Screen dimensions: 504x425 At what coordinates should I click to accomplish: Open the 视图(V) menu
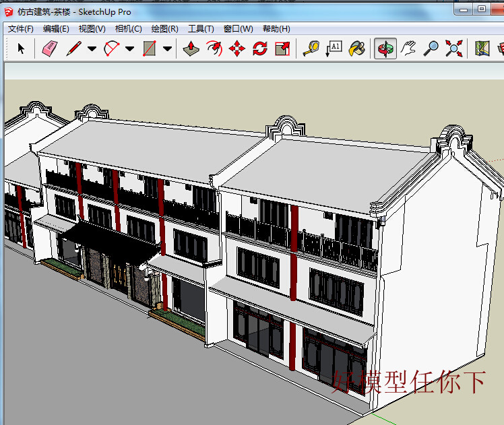[x=92, y=29]
